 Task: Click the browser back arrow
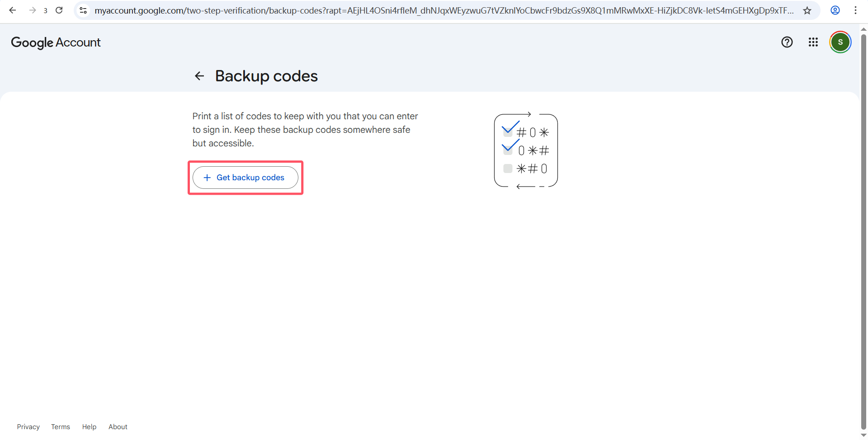(13, 10)
